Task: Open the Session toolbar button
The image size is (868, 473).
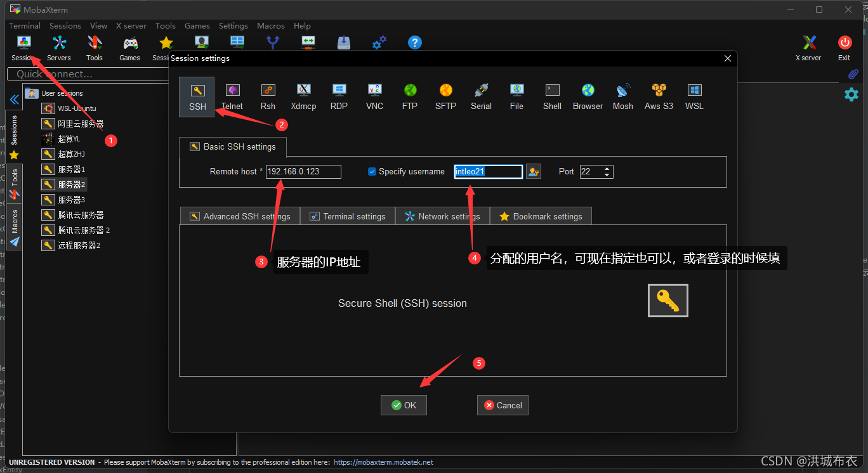Action: (23, 48)
